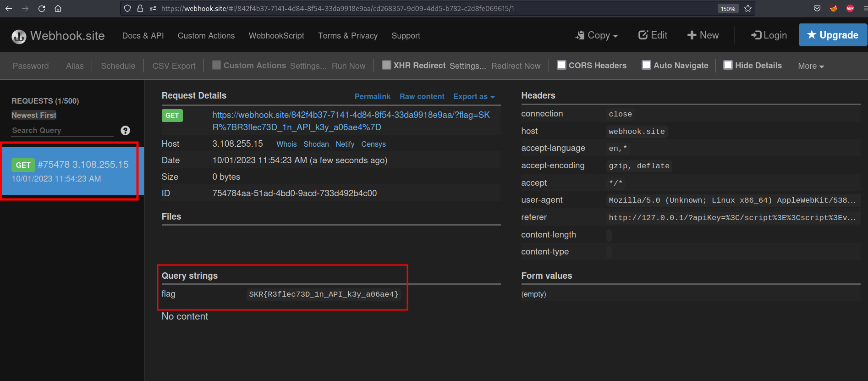Look up host via Censys link

[373, 144]
